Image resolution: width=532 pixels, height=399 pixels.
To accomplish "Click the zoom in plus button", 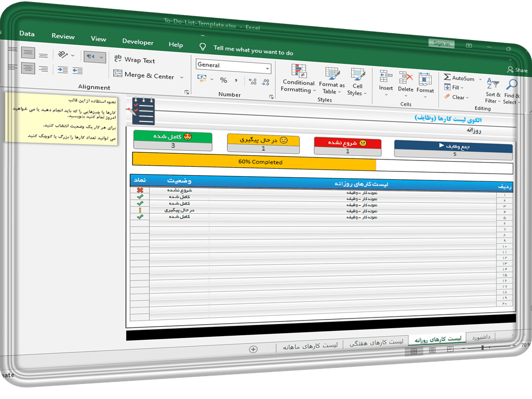I will (x=514, y=345).
